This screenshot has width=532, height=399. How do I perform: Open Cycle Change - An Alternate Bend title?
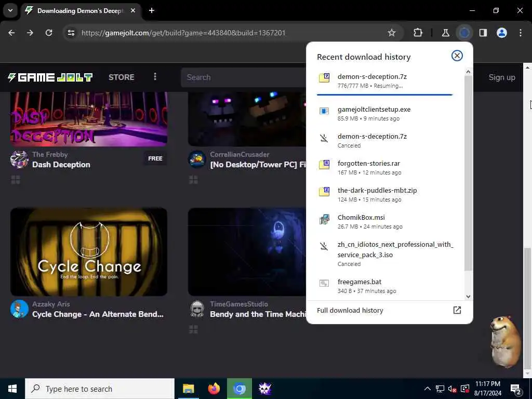pyautogui.click(x=98, y=314)
